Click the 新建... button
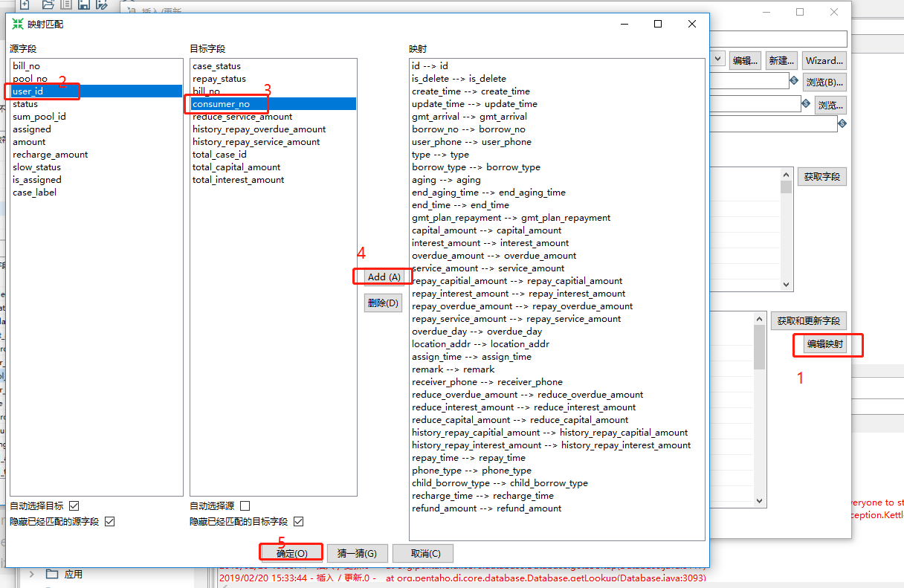 (782, 60)
